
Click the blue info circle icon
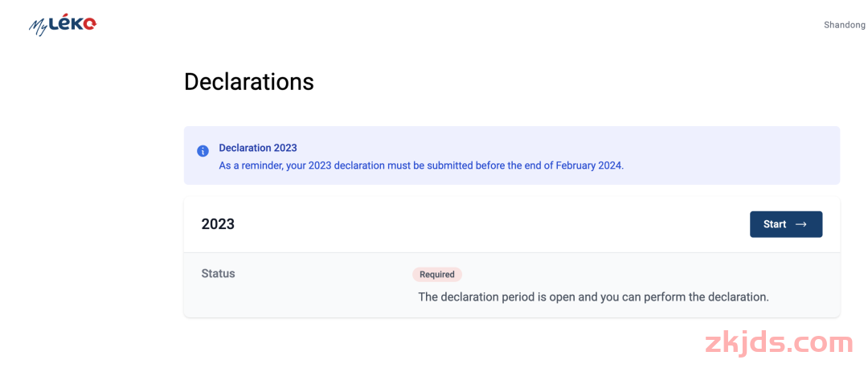point(203,151)
